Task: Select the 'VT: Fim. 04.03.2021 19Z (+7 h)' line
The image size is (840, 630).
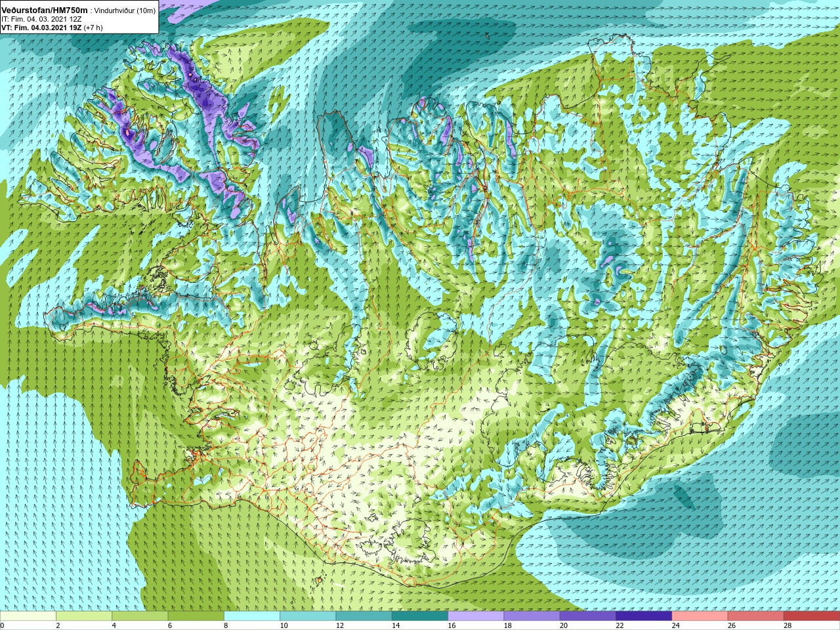Action: [x=51, y=28]
